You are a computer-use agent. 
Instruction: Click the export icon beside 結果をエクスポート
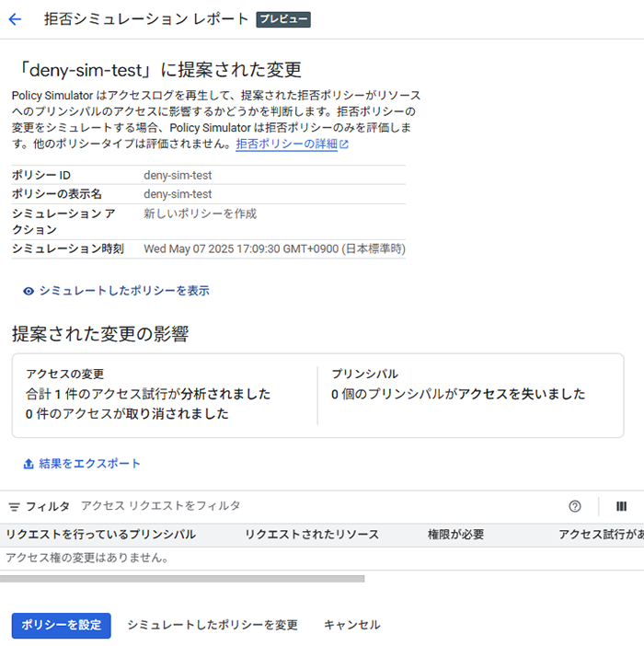[29, 464]
